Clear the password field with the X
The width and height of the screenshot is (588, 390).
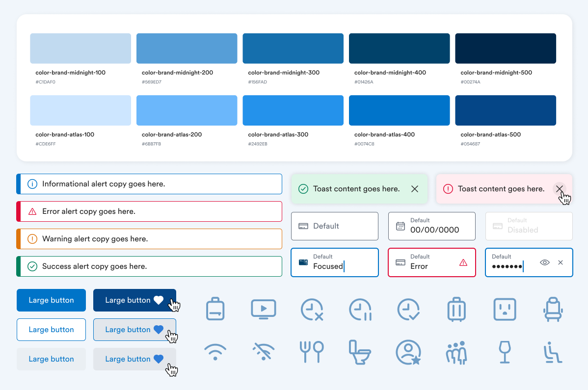coord(561,262)
